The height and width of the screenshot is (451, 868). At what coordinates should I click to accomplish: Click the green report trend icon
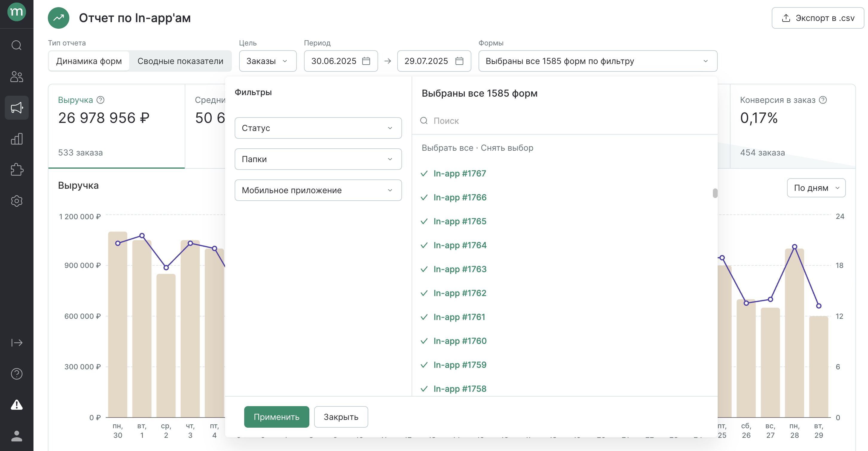pyautogui.click(x=59, y=18)
